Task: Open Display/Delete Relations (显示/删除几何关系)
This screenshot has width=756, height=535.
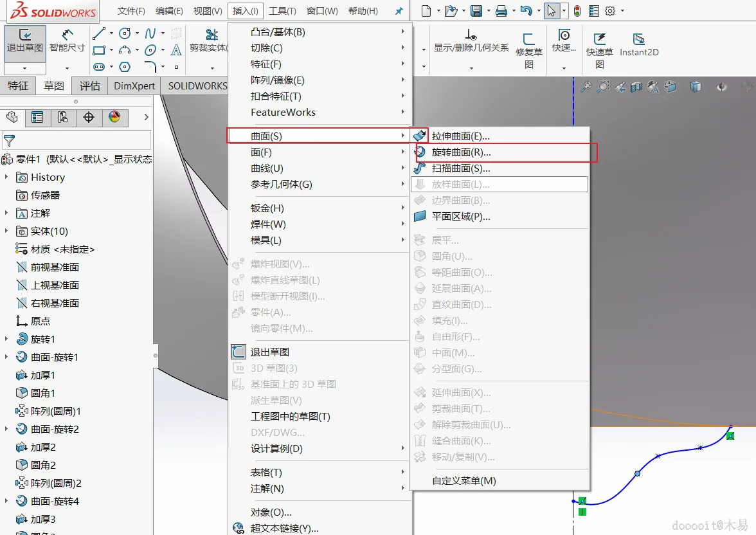Action: 471,41
